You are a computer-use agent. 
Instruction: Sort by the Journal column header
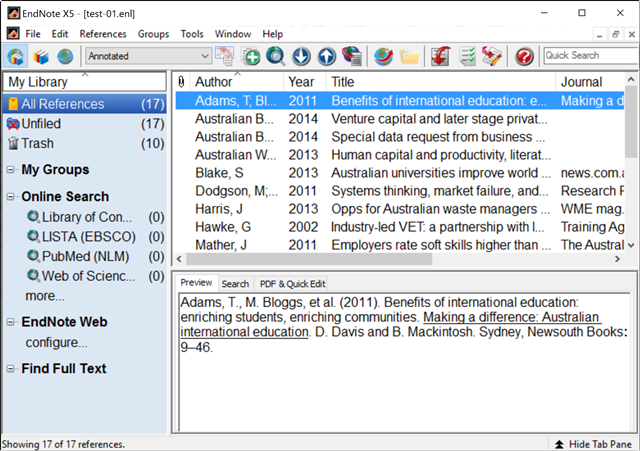590,82
